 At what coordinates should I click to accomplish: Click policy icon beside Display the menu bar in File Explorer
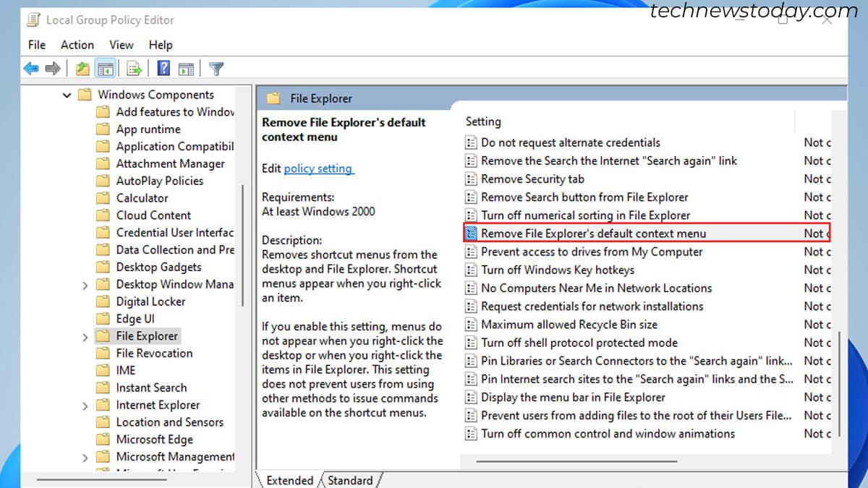point(471,397)
